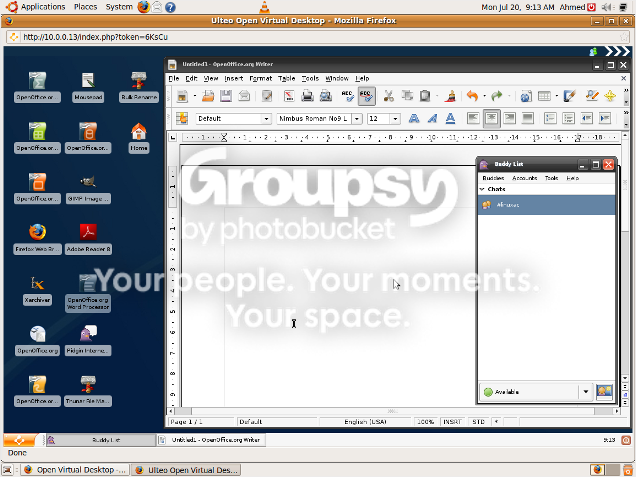This screenshot has width=636, height=477.
Task: Select the Format Paintbrush icon
Action: pyautogui.click(x=450, y=96)
